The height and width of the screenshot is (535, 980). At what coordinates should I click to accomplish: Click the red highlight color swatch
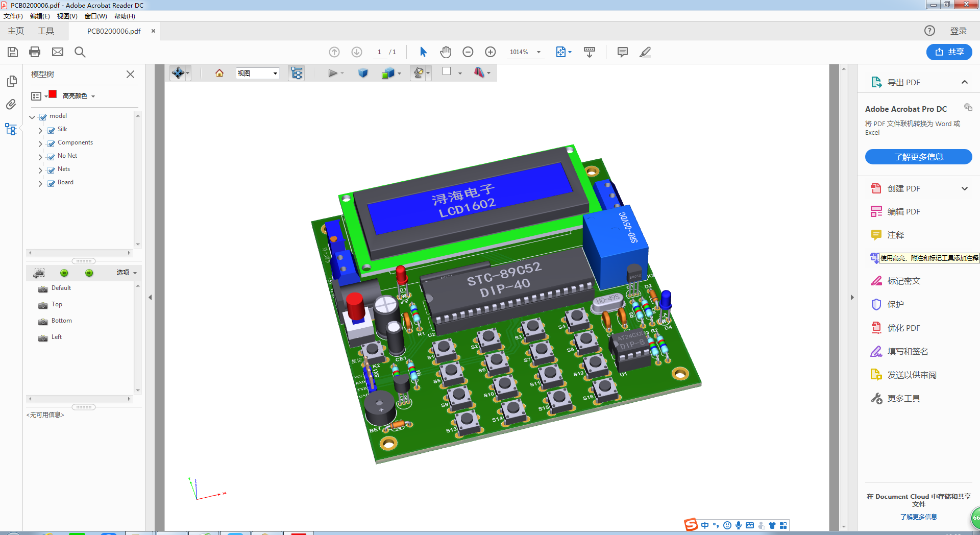(53, 94)
